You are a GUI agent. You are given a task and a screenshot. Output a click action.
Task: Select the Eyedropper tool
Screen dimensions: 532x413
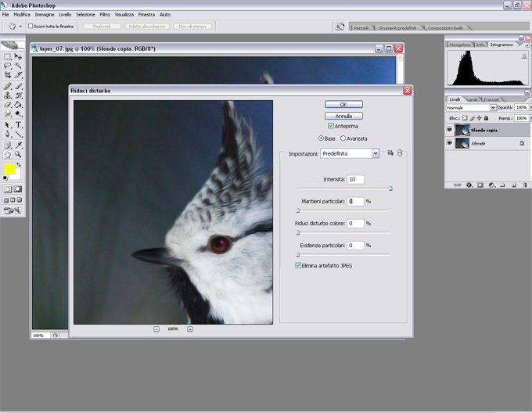(18, 145)
